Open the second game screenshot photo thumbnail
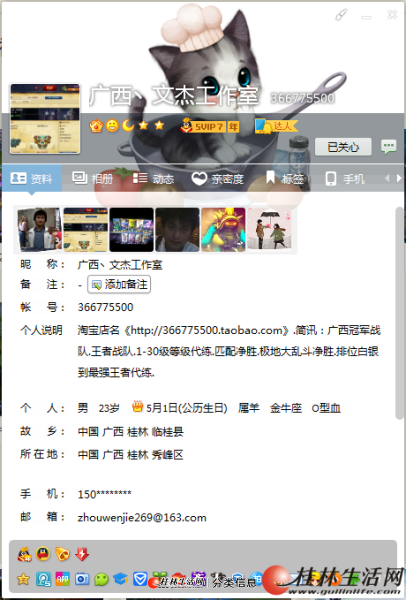 85,229
